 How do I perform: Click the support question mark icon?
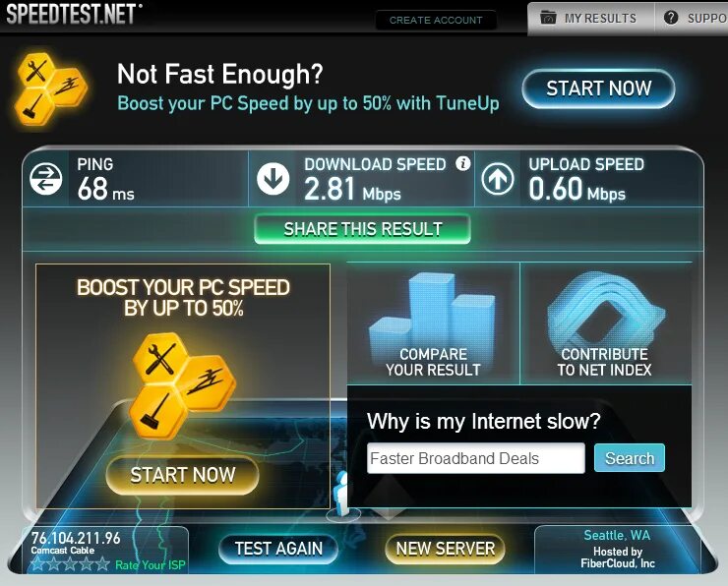coord(671,18)
